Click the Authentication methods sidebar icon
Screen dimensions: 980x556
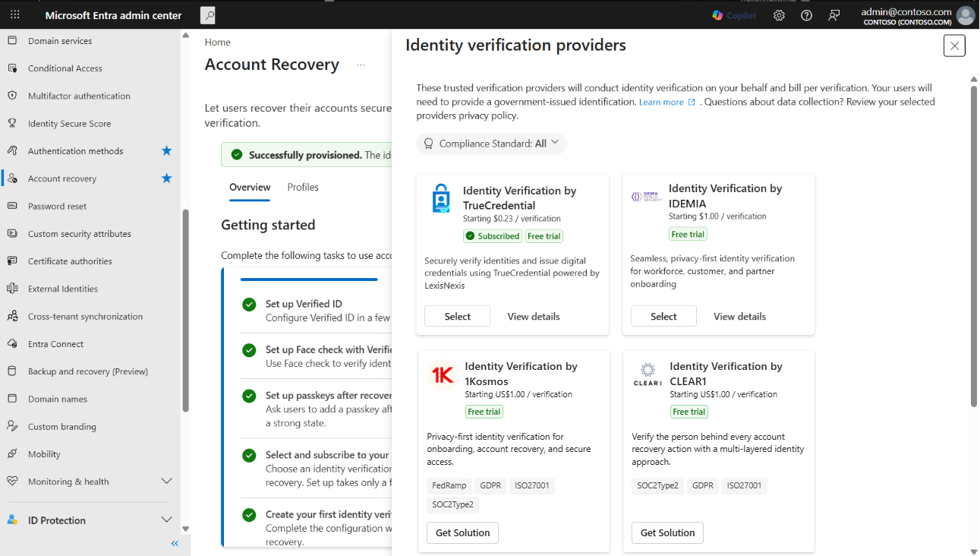pos(12,151)
